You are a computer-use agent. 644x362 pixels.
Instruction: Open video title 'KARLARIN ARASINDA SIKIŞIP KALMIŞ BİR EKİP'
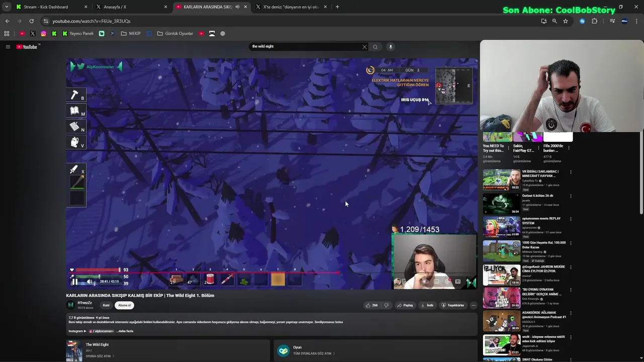tap(140, 296)
